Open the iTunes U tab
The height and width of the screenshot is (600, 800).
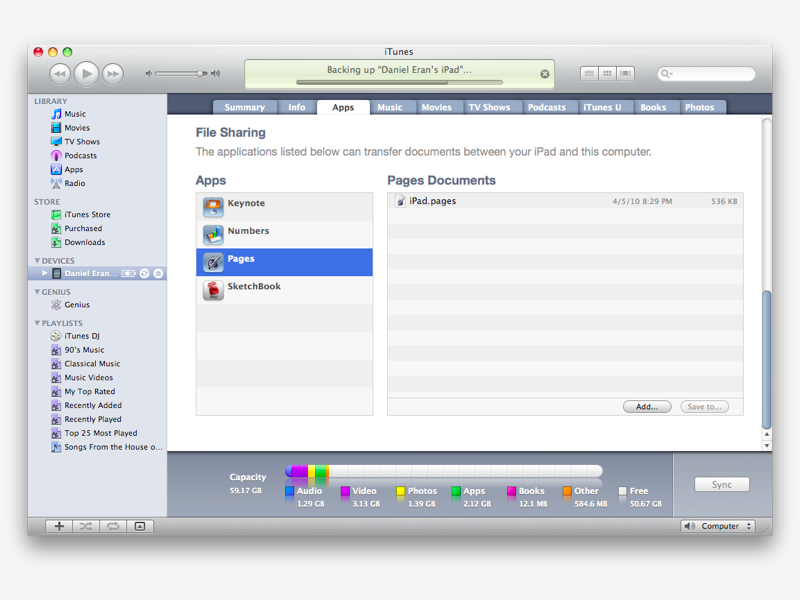pos(602,107)
